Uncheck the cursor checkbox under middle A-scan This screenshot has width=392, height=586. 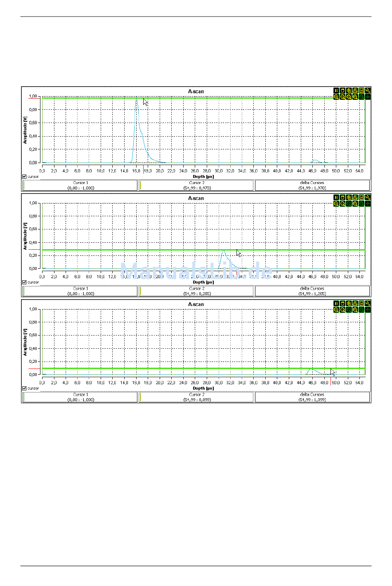point(24,282)
